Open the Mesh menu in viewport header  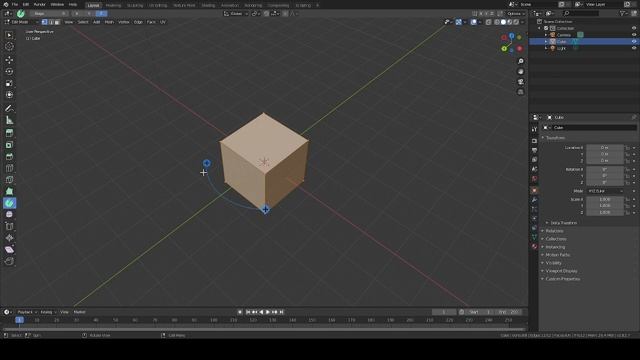(109, 22)
